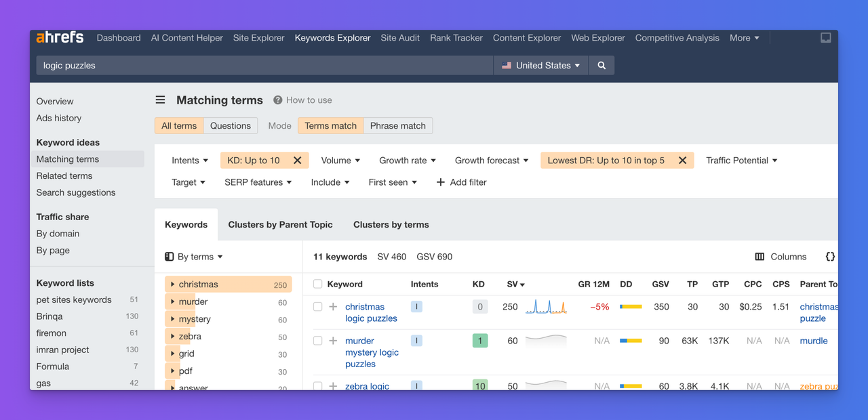Expand the christmas term group
Viewport: 868px width, 420px height.
173,285
